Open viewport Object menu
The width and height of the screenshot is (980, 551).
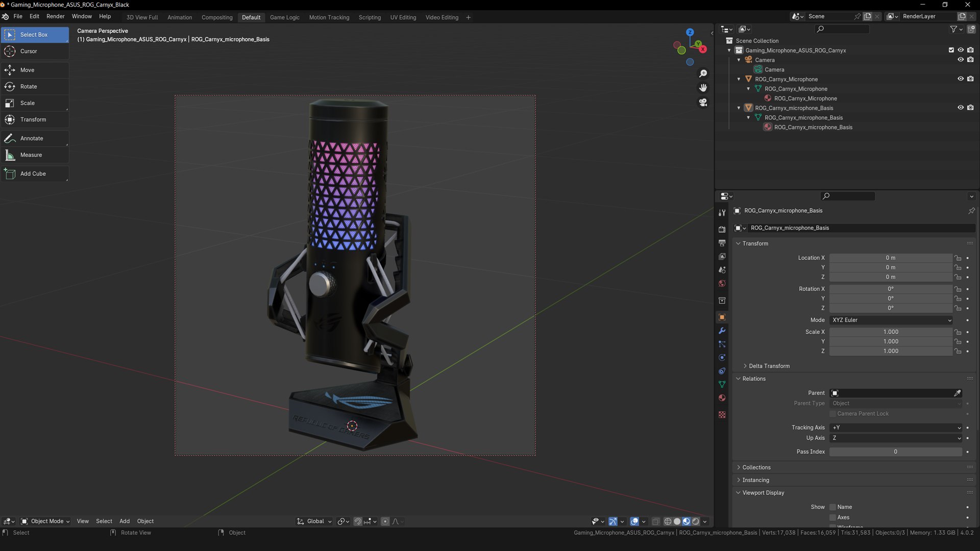(145, 521)
